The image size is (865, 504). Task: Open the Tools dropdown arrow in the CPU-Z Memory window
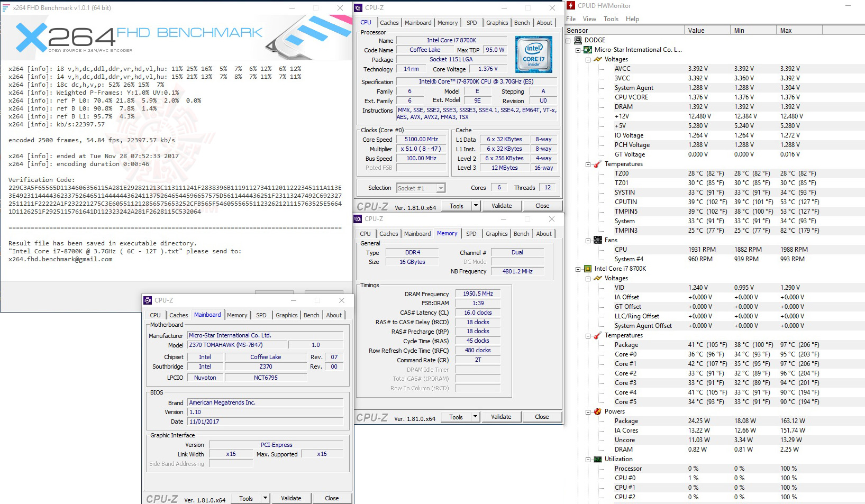click(x=475, y=417)
